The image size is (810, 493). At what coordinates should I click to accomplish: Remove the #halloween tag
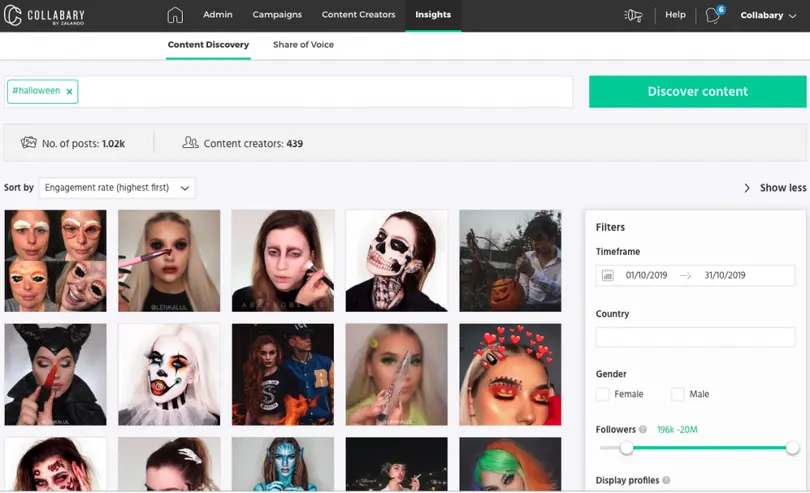coord(70,91)
